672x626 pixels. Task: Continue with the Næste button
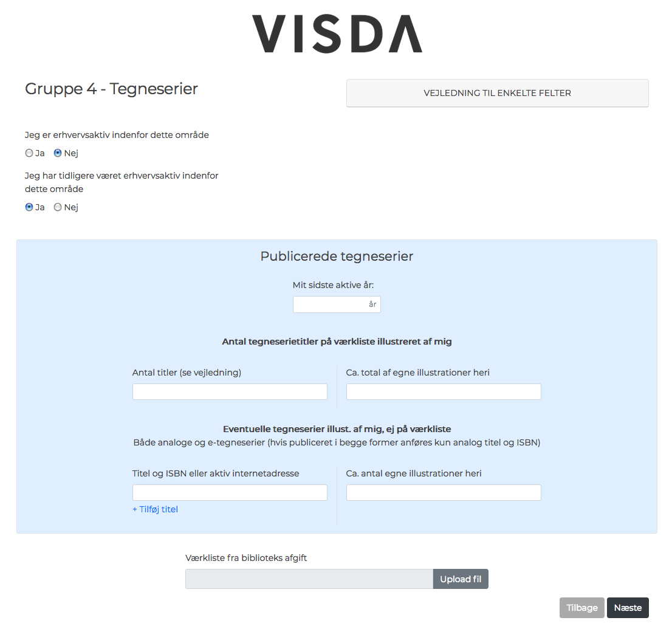pyautogui.click(x=628, y=608)
